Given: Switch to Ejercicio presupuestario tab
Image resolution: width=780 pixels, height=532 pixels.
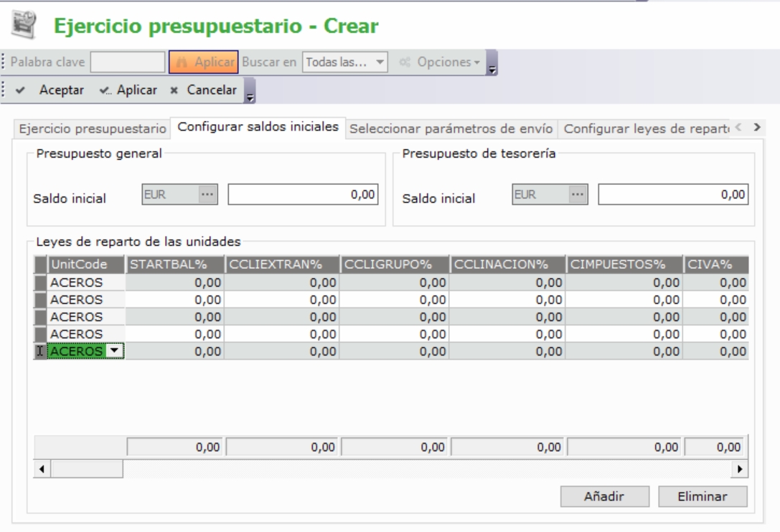Looking at the screenshot, I should pyautogui.click(x=92, y=128).
